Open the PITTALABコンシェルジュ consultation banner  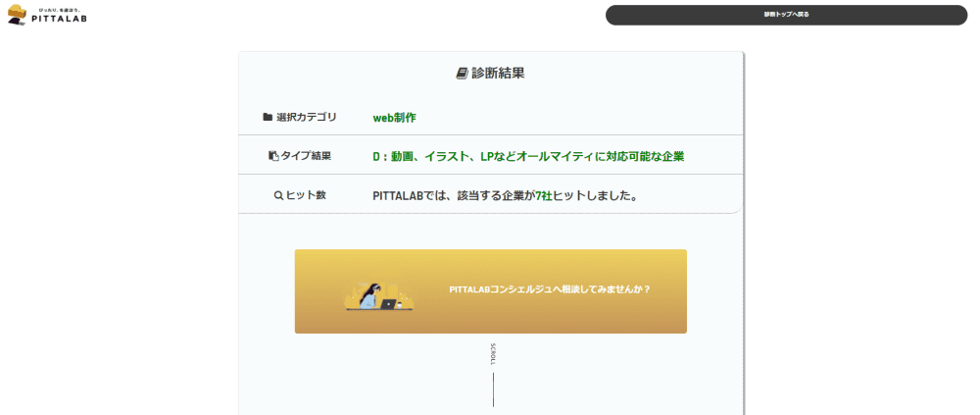pyautogui.click(x=491, y=291)
